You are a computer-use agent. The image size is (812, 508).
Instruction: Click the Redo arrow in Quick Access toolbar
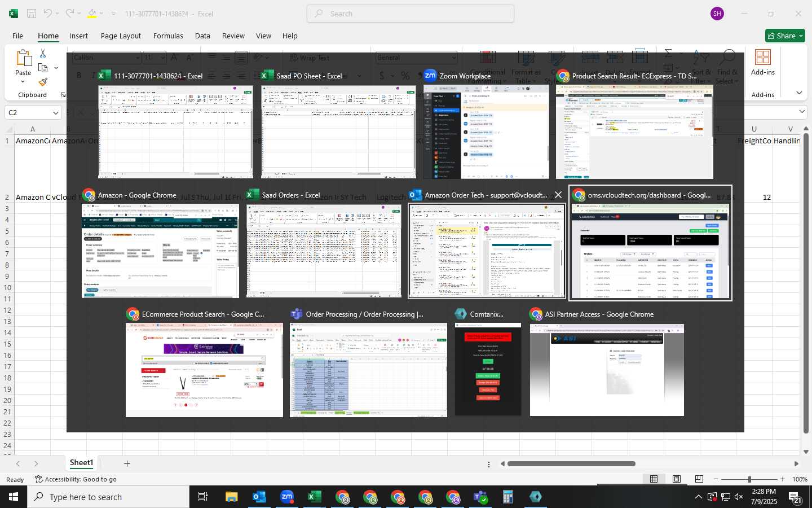[x=70, y=14]
